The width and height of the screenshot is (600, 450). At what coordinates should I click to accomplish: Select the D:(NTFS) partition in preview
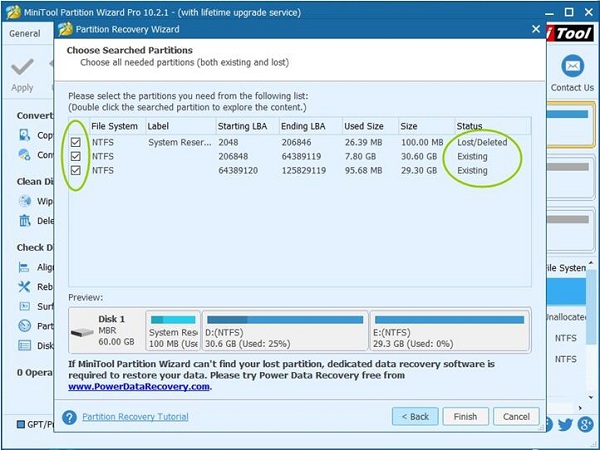[285, 331]
